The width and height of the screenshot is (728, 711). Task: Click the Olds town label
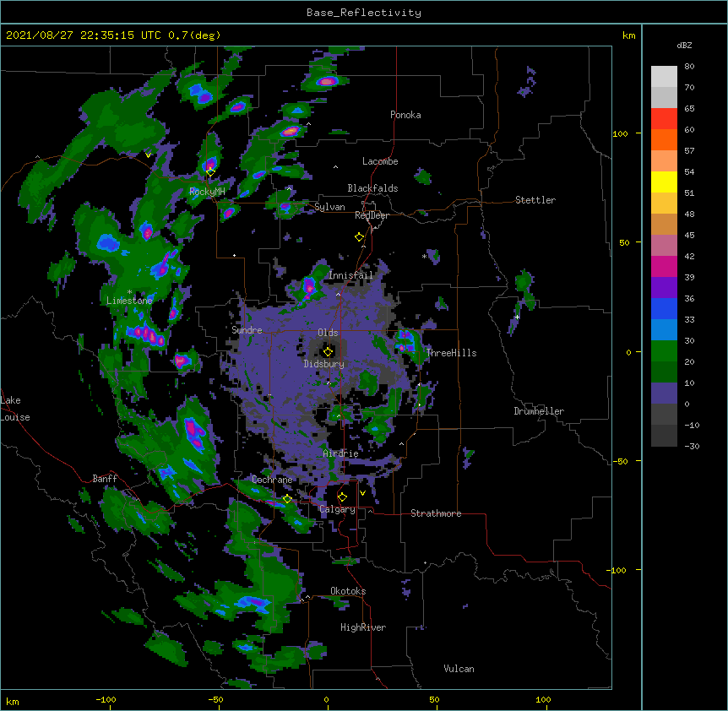tap(328, 333)
